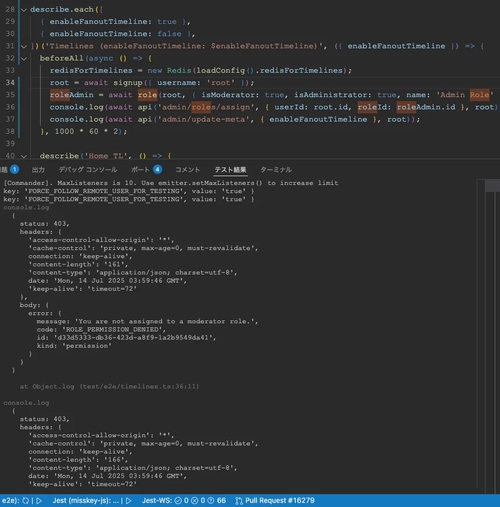500x507 pixels.
Task: Open the ターミナル tab
Action: click(x=276, y=170)
